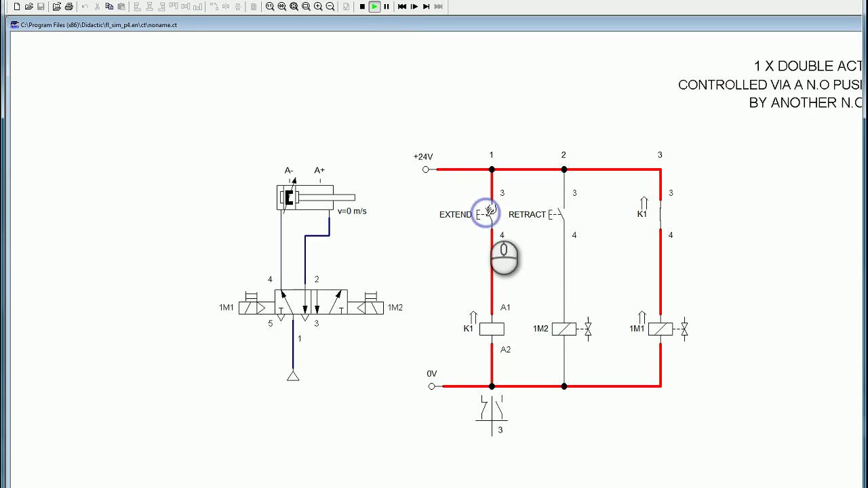Click the print icon in toolbar
The width and height of the screenshot is (868, 488).
pos(69,7)
